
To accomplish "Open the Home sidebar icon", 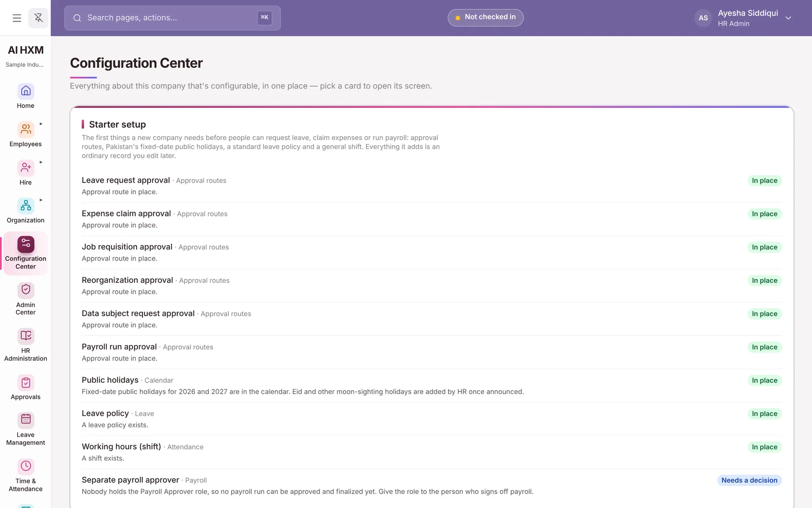I will 26,91.
